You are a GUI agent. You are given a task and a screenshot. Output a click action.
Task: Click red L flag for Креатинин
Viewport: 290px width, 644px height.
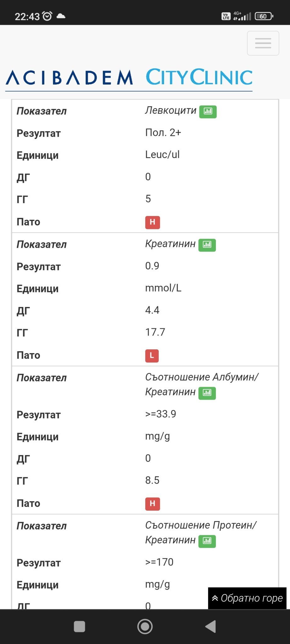(x=152, y=356)
